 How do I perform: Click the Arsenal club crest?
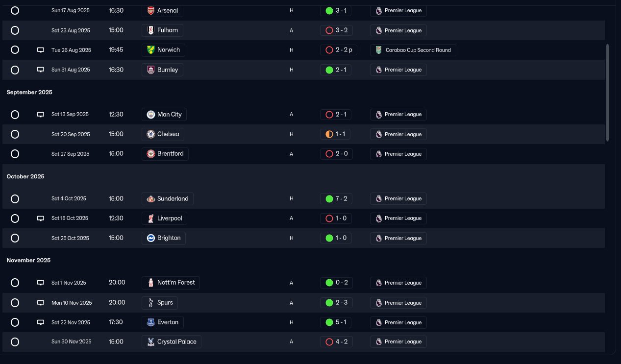point(151,11)
